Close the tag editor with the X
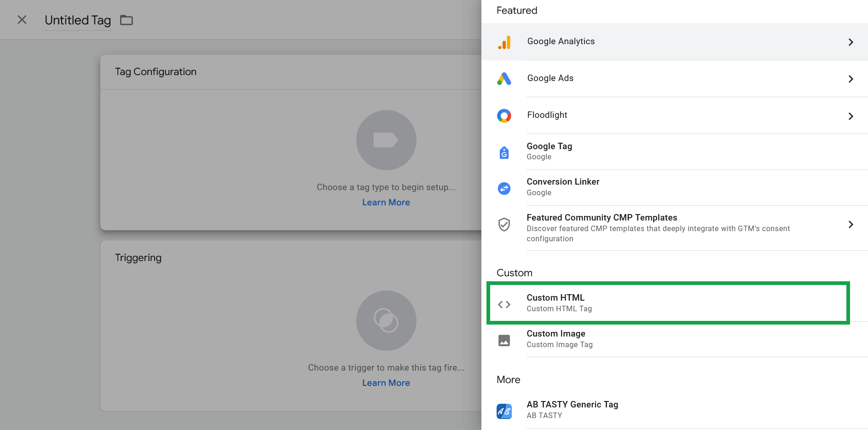 [22, 20]
